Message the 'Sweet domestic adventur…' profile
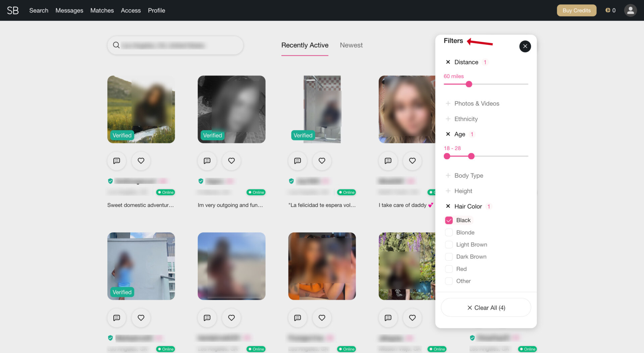This screenshot has width=644, height=353. [x=117, y=161]
